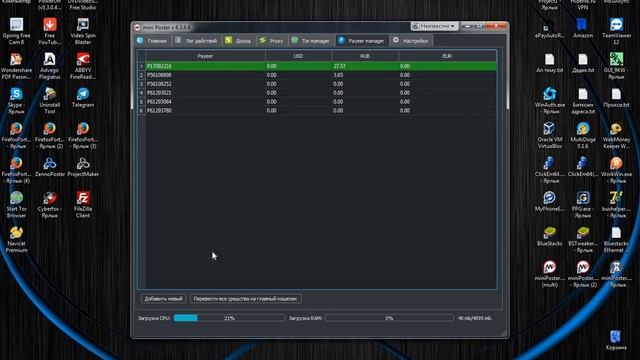
Task: Click the CPU load progress bar
Action: point(229,318)
